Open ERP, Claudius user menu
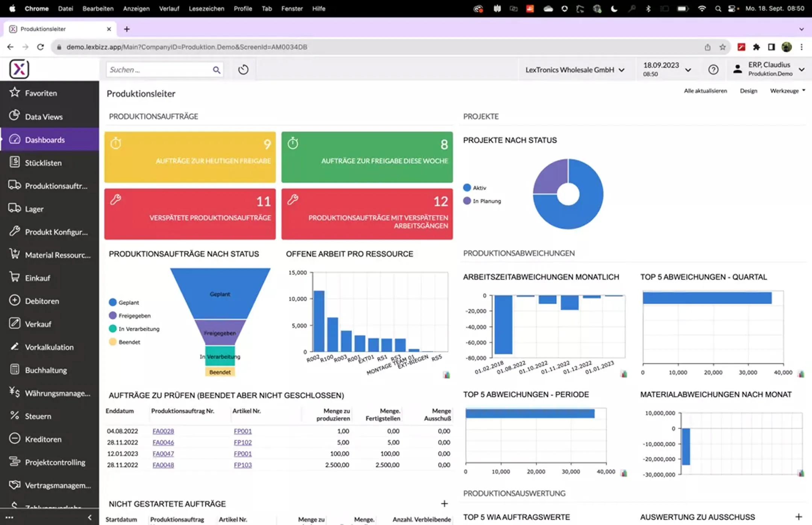This screenshot has width=812, height=525. tap(768, 69)
